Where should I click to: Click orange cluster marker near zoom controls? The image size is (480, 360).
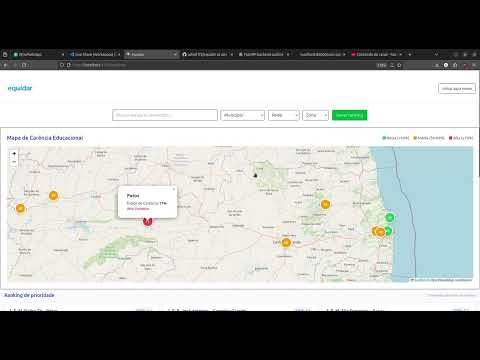(x=53, y=196)
